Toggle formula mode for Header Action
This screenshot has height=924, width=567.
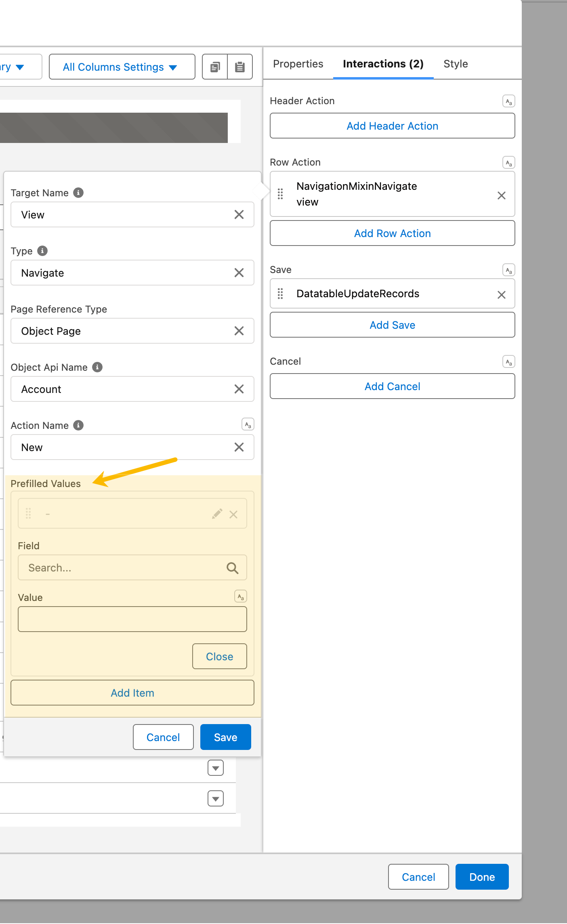508,101
